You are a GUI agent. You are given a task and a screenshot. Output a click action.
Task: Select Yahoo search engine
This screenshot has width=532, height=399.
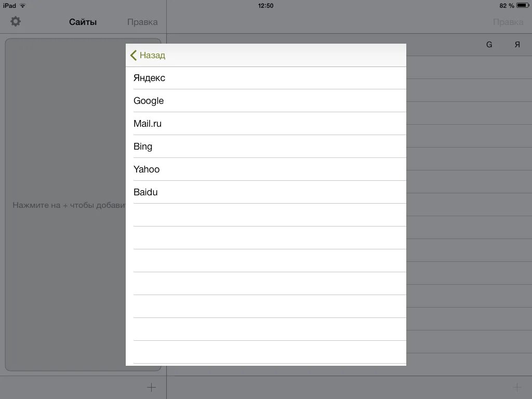(265, 169)
